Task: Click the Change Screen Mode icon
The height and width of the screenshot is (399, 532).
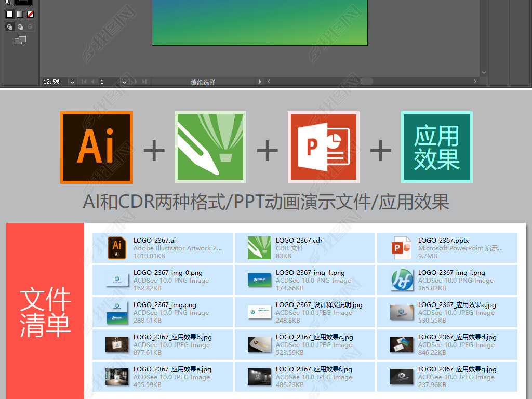Action: [20, 39]
